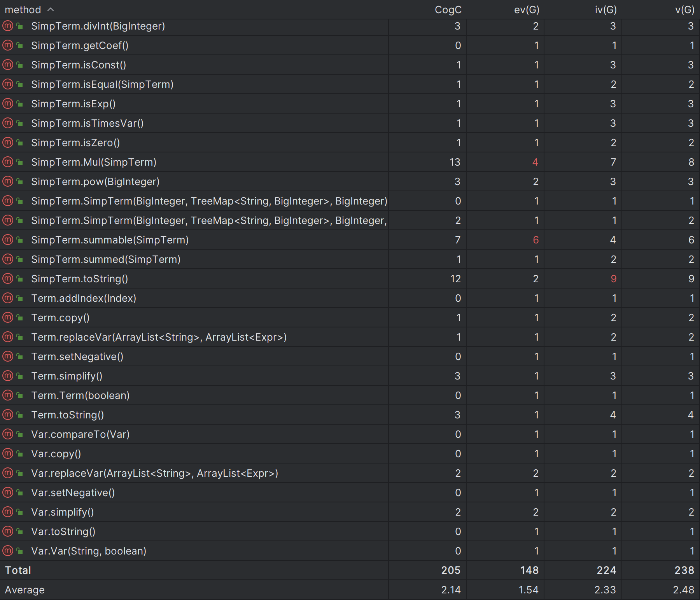Click the method icon for Term.setNegative()
The height and width of the screenshot is (600, 700).
(8, 357)
